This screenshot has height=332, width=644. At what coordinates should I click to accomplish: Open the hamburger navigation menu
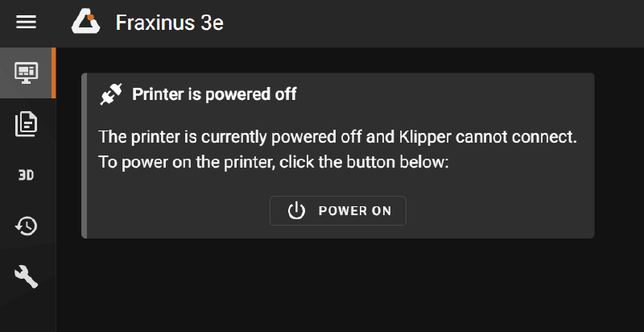(x=27, y=23)
